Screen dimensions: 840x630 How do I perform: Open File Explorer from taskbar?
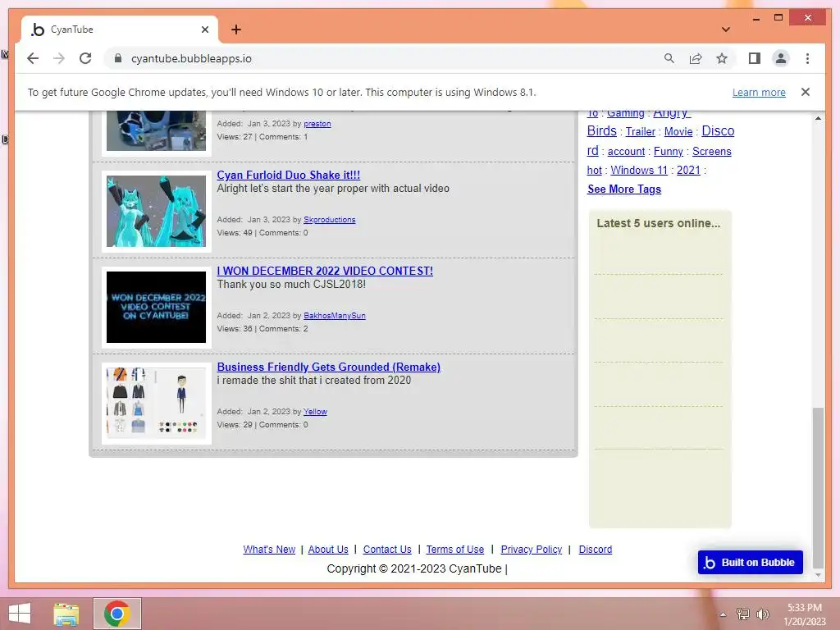[x=66, y=614]
